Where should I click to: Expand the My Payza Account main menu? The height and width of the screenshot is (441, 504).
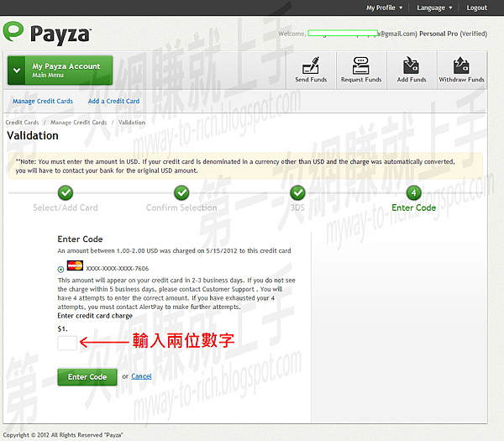[60, 71]
